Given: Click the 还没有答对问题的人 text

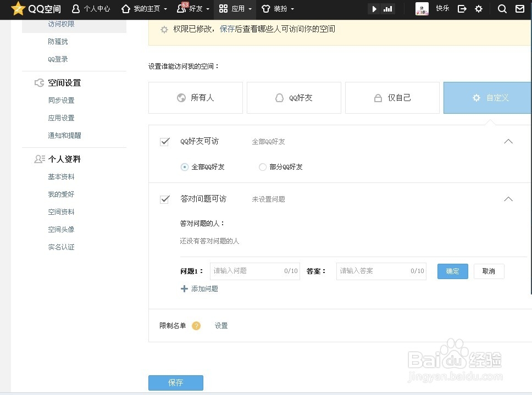Looking at the screenshot, I should (209, 241).
